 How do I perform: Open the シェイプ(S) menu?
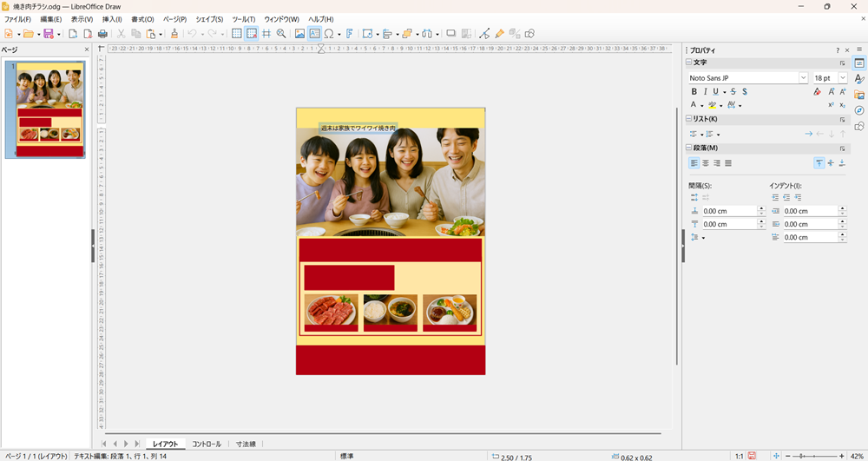click(210, 19)
